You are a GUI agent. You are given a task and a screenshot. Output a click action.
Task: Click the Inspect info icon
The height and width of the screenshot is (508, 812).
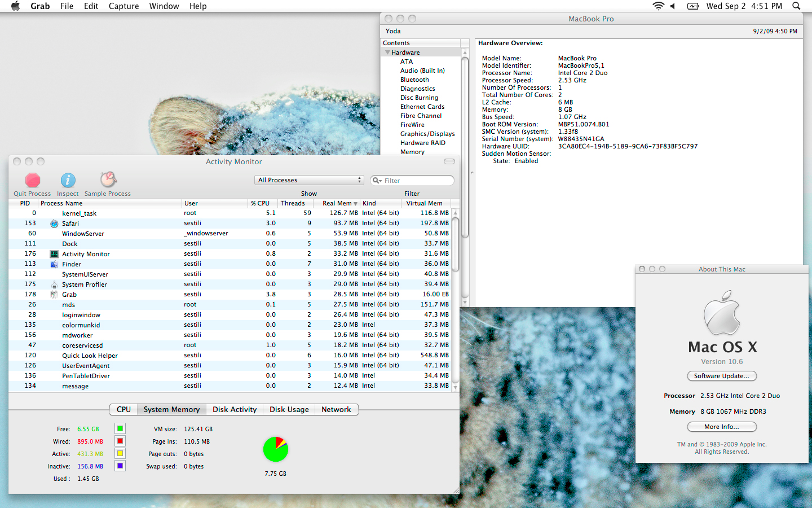(x=68, y=180)
